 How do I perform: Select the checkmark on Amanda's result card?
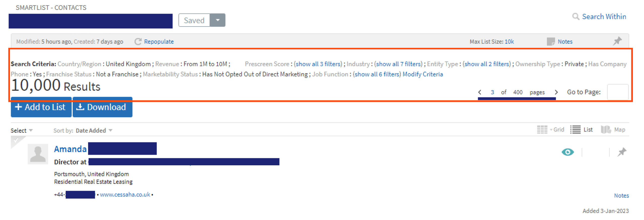16,141
